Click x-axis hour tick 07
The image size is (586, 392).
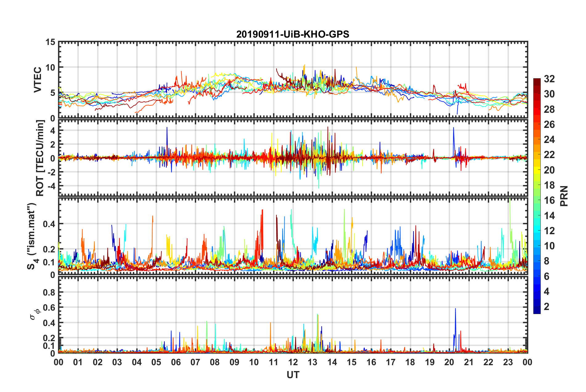pyautogui.click(x=195, y=362)
